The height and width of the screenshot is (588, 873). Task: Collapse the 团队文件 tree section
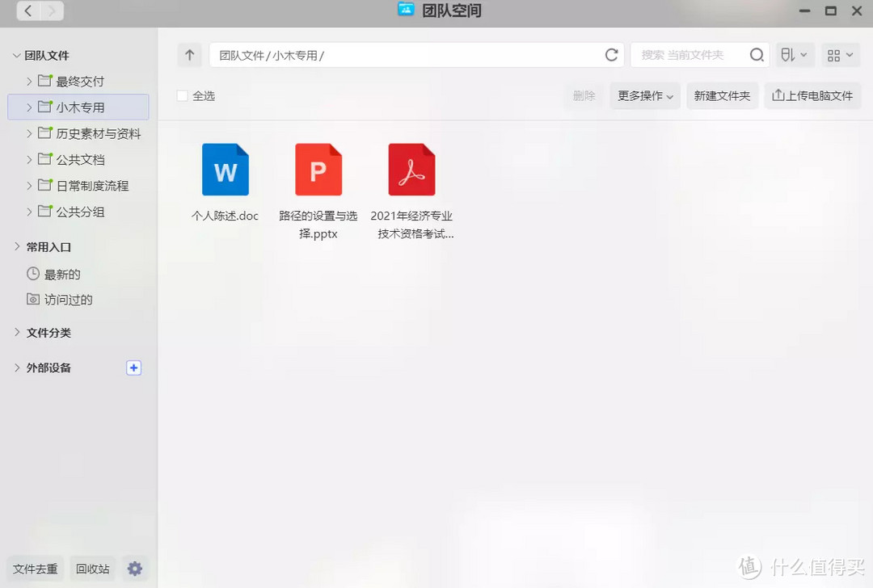(x=16, y=55)
